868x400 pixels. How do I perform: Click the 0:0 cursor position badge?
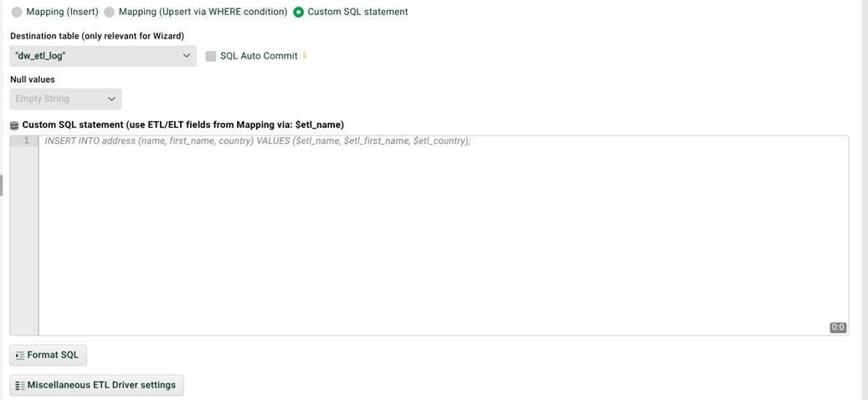pyautogui.click(x=838, y=327)
